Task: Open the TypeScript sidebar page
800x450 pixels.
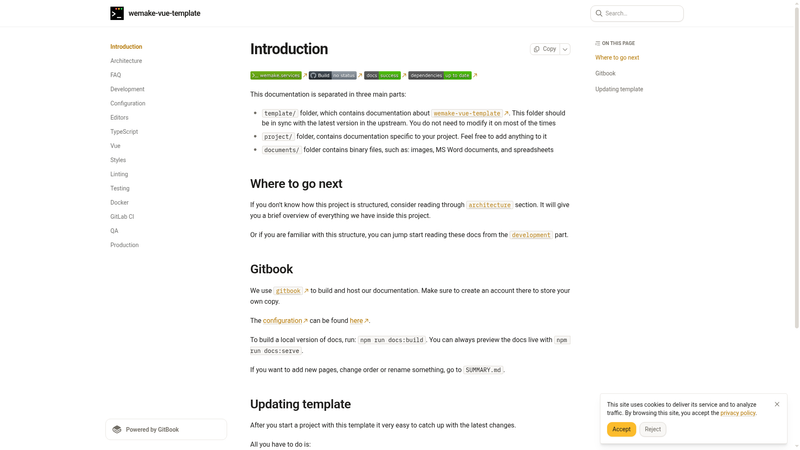Action: point(124,132)
